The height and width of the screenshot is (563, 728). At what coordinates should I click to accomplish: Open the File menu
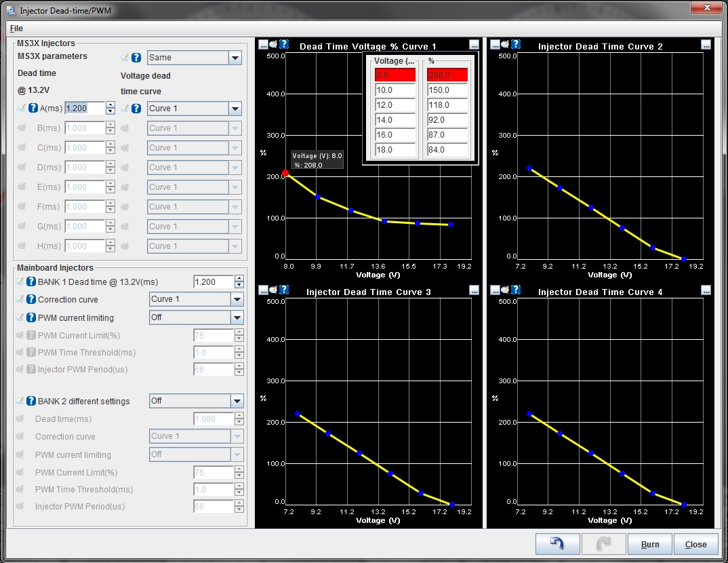[16, 28]
